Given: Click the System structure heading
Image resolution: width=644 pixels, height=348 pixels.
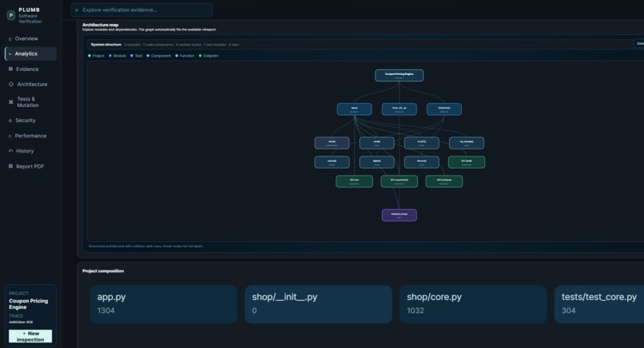Looking at the screenshot, I should point(106,45).
